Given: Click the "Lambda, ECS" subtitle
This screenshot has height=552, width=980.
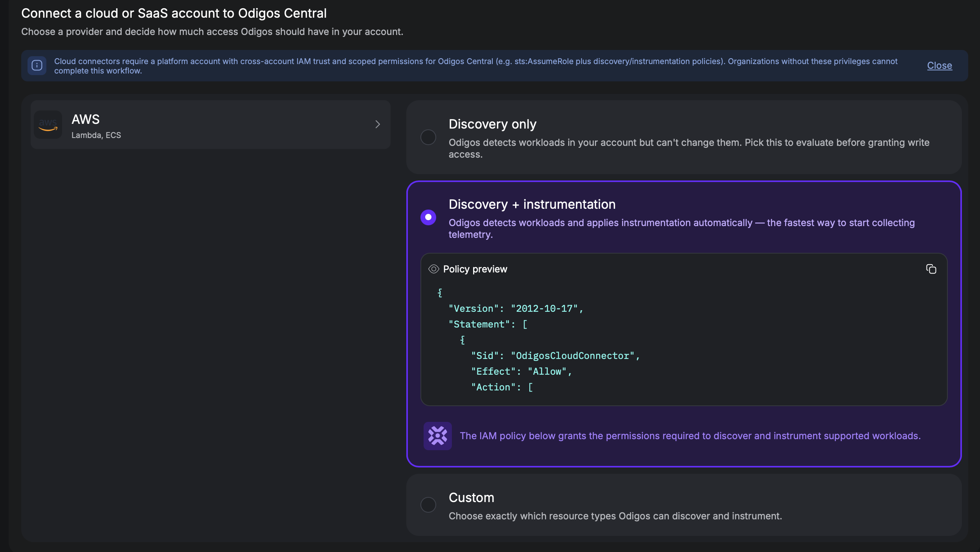Looking at the screenshot, I should pyautogui.click(x=96, y=135).
